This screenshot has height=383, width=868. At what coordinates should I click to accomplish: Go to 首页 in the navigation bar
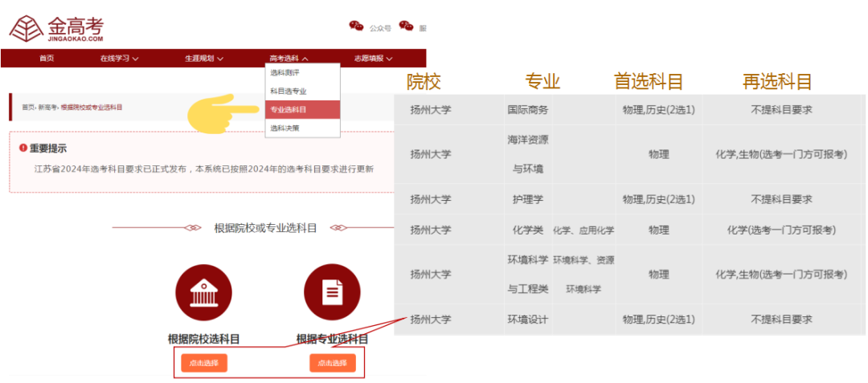[x=47, y=58]
